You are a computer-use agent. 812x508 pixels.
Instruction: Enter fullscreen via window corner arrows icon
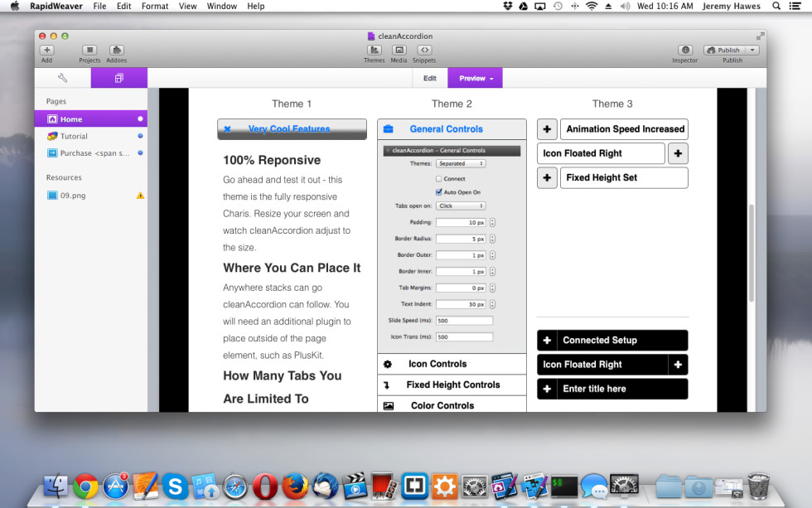760,36
